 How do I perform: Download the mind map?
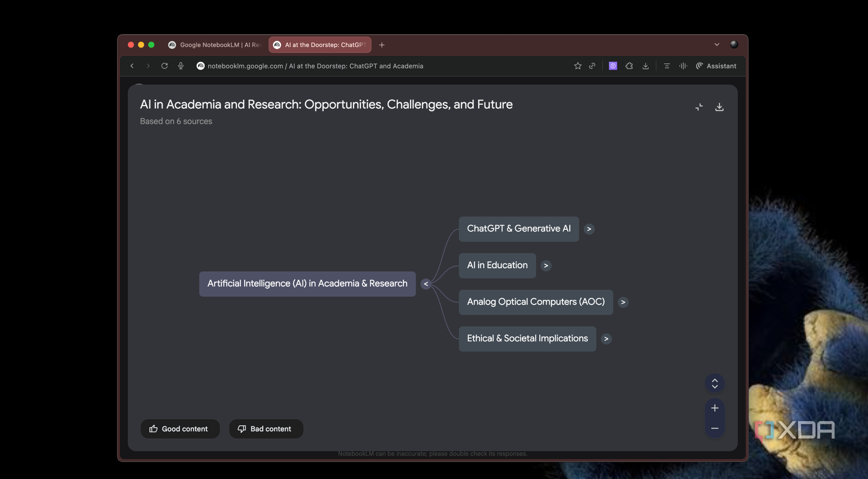[x=719, y=107]
